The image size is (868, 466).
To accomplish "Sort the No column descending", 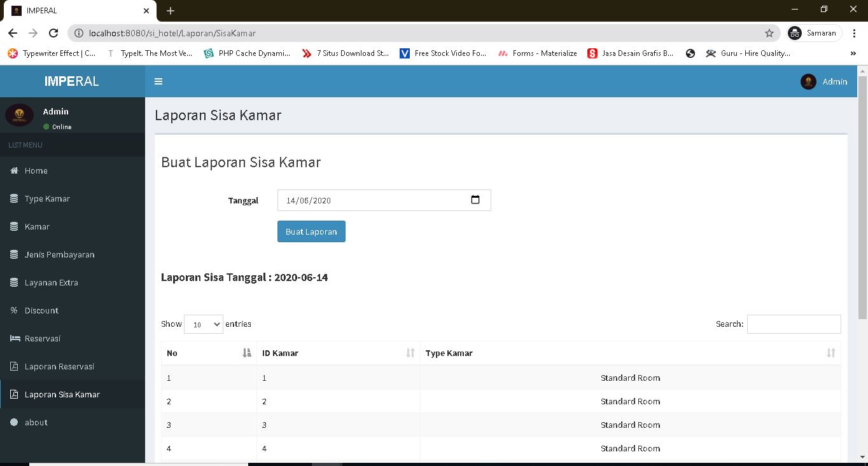I will point(247,353).
